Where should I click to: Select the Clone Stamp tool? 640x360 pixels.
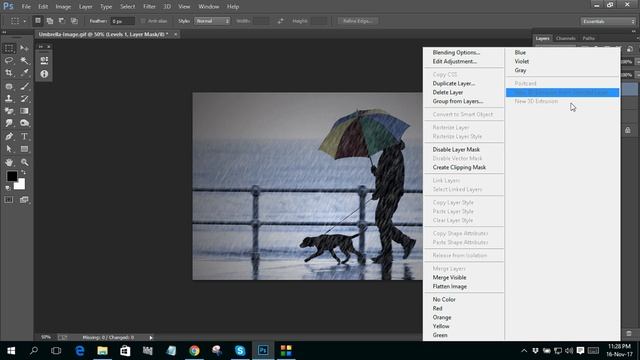[9, 98]
